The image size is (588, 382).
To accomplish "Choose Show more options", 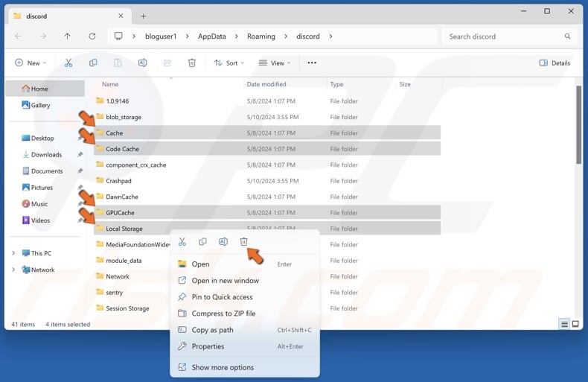I will pyautogui.click(x=245, y=368).
